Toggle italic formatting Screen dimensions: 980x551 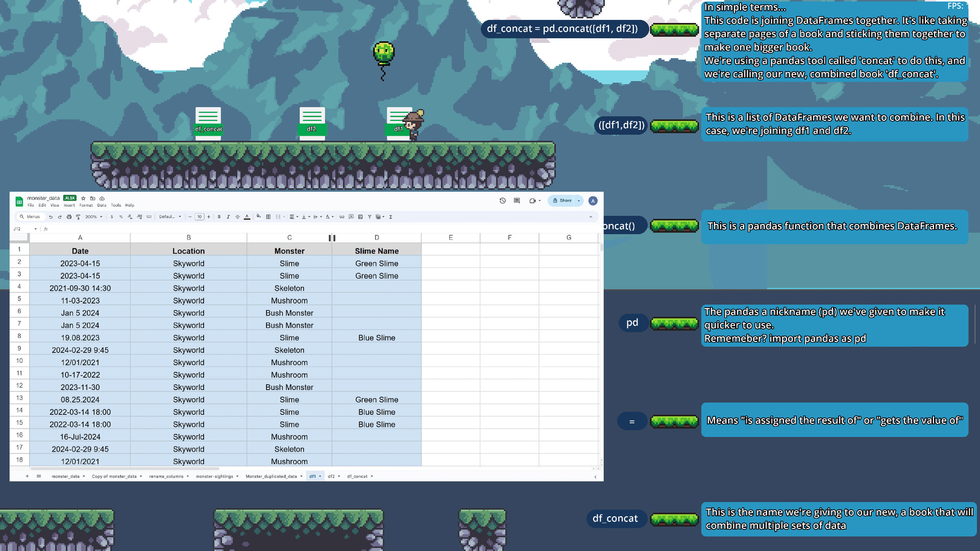click(228, 217)
